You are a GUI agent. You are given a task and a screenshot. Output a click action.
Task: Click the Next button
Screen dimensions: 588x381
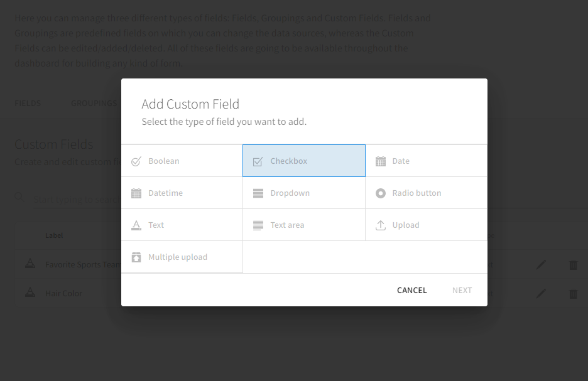[x=462, y=290]
